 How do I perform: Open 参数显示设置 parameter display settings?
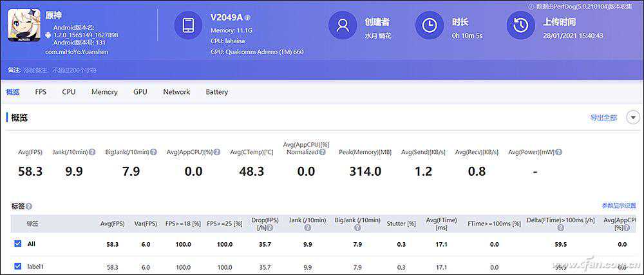(618, 205)
